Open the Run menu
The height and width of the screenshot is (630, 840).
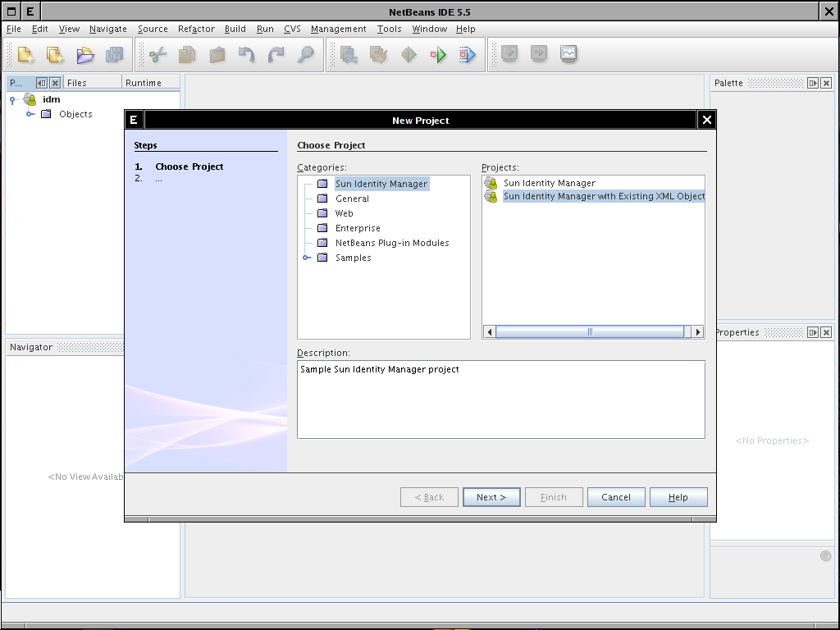[x=265, y=29]
